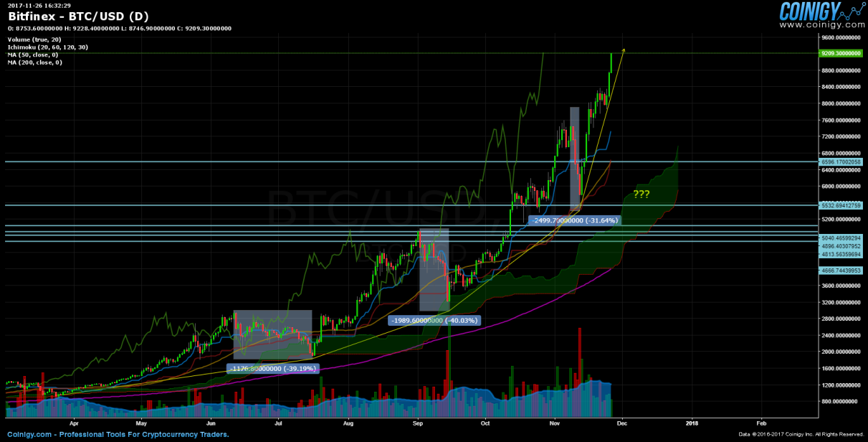Select the -2499.7 (-31.64%) measurement label
The height and width of the screenshot is (442, 868).
click(x=573, y=220)
